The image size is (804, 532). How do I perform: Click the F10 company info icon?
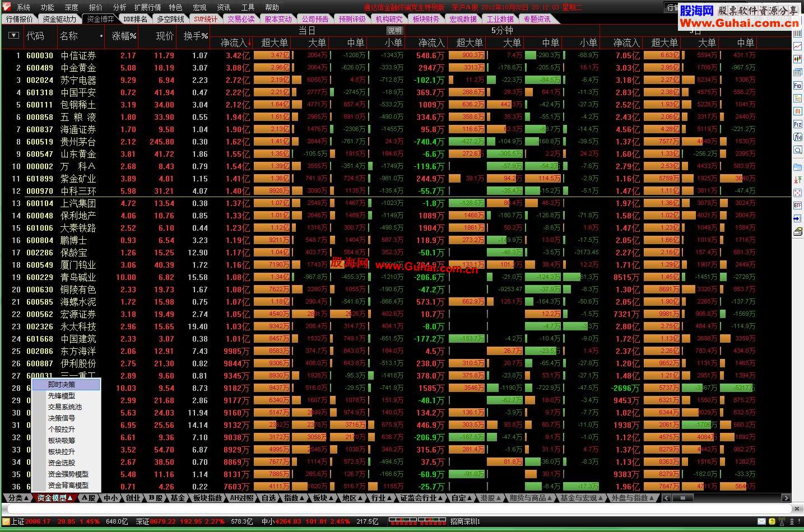798,86
